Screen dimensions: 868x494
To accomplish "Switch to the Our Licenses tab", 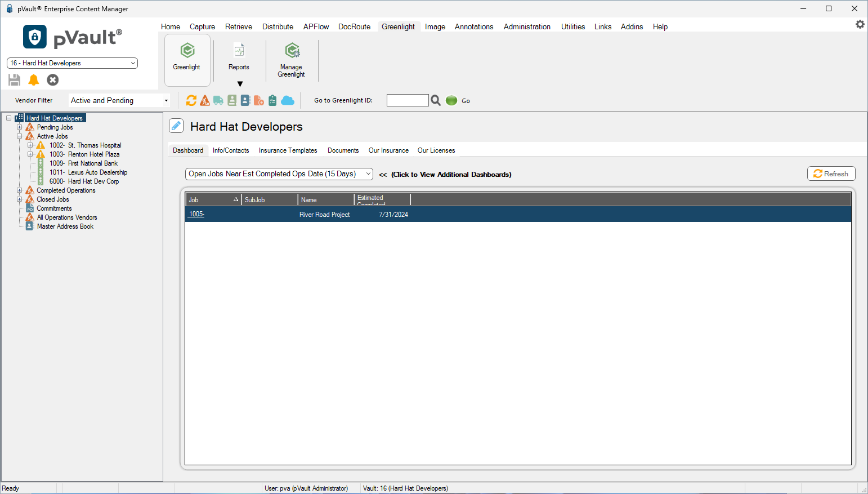I will [436, 150].
